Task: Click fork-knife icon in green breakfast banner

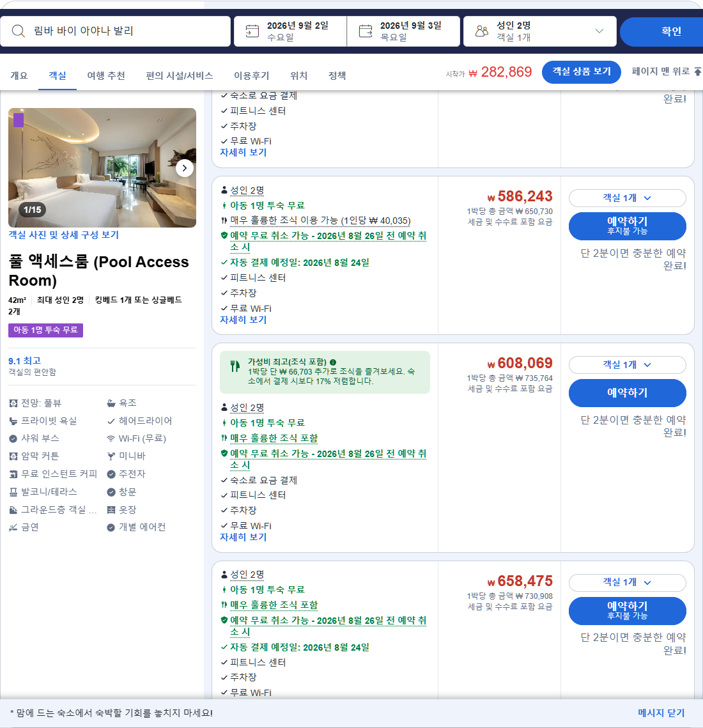Action: coord(235,366)
